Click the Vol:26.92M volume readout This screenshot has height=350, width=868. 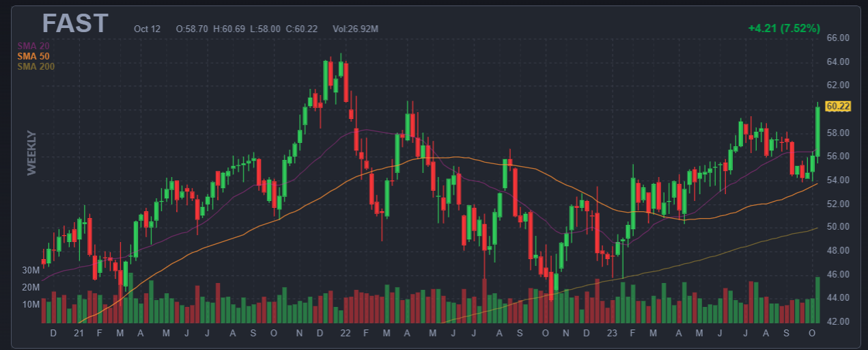click(355, 29)
